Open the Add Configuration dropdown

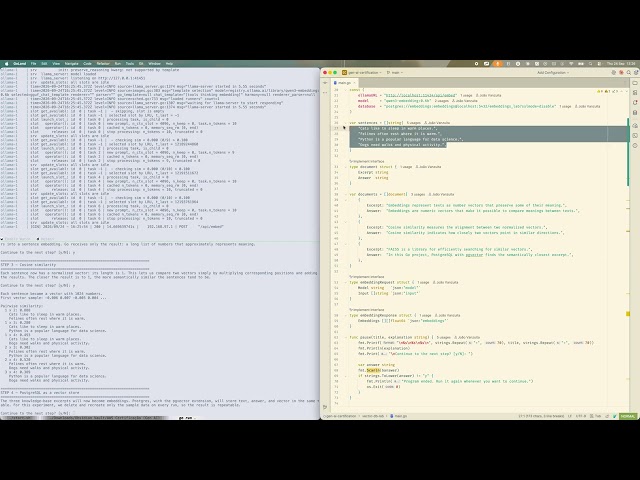coord(552,73)
